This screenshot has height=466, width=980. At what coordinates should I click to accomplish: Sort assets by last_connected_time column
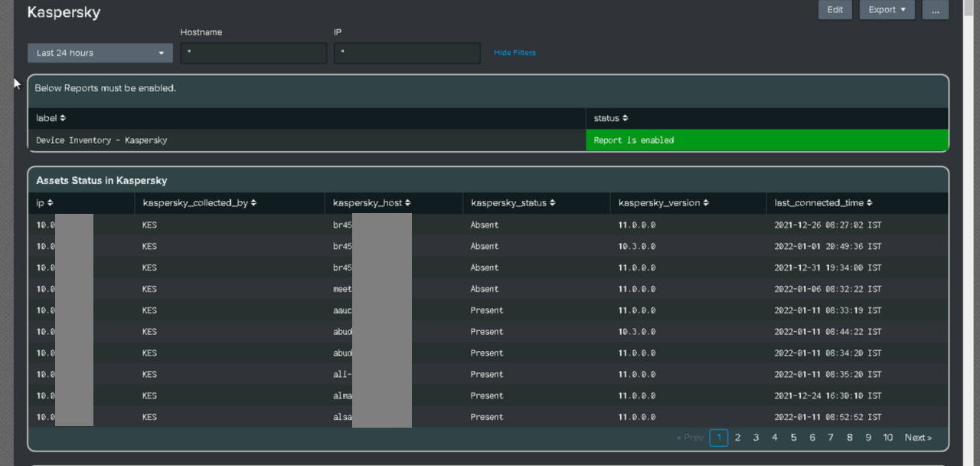tap(824, 203)
